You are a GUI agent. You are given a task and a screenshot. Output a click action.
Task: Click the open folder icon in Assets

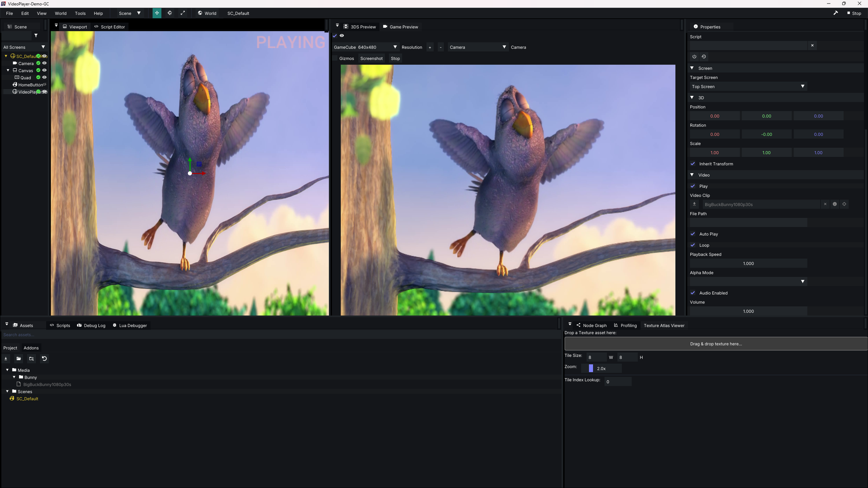19,359
